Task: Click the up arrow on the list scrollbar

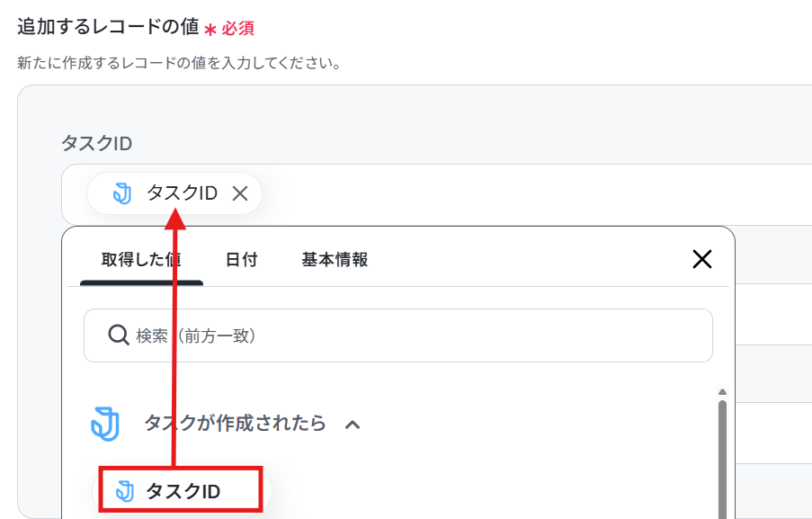Action: click(722, 391)
